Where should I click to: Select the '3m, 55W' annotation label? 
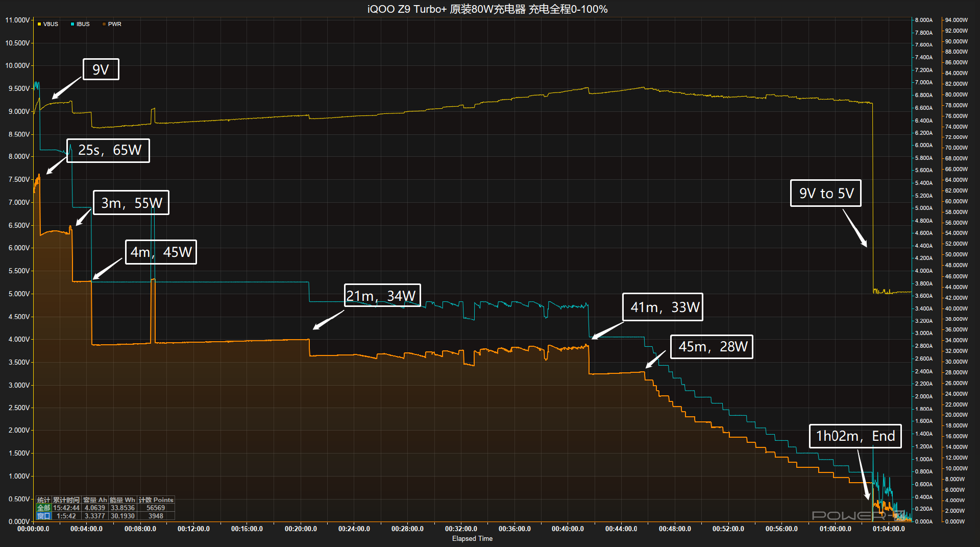(131, 203)
